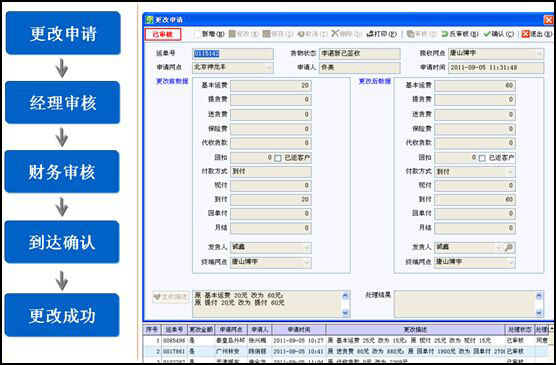The height and width of the screenshot is (365, 556).
Task: Open 付款方式 dropdown in 更改后数据
Action: (510, 172)
